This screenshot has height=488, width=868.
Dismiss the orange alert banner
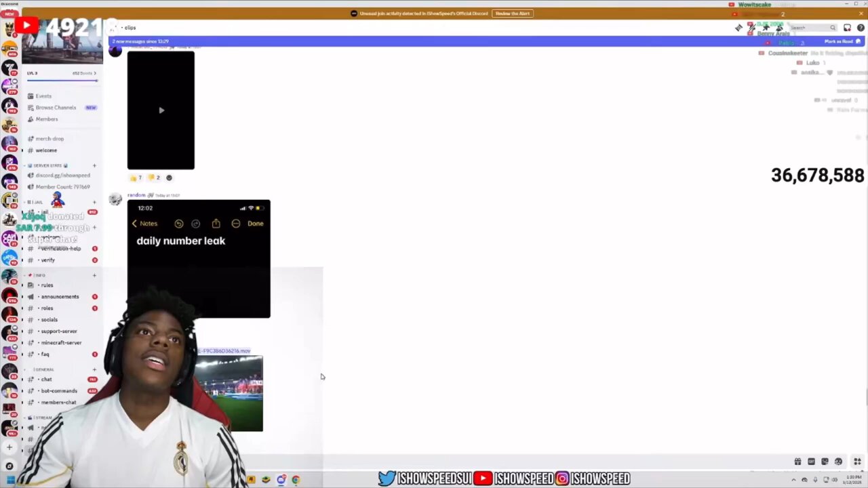(862, 14)
